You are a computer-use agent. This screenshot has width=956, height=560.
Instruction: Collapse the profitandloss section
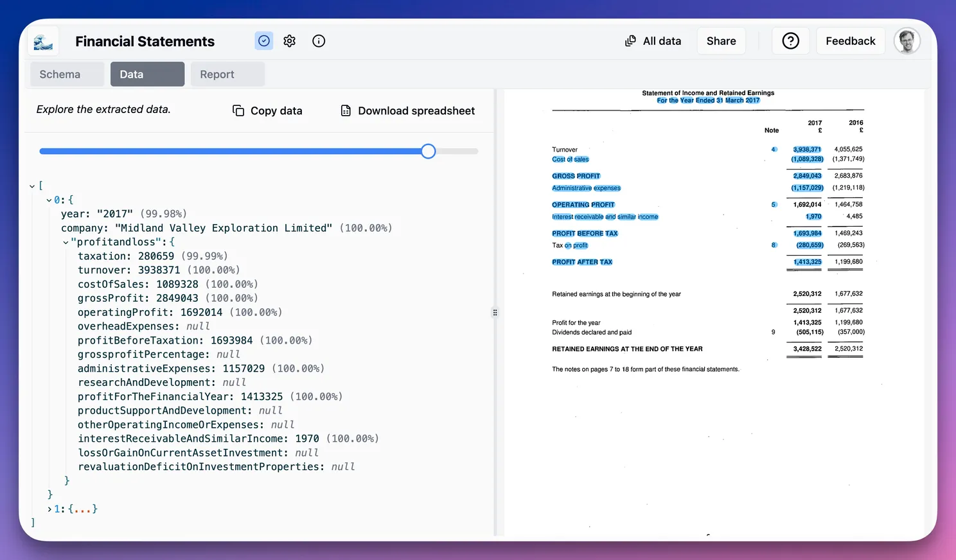pyautogui.click(x=66, y=243)
